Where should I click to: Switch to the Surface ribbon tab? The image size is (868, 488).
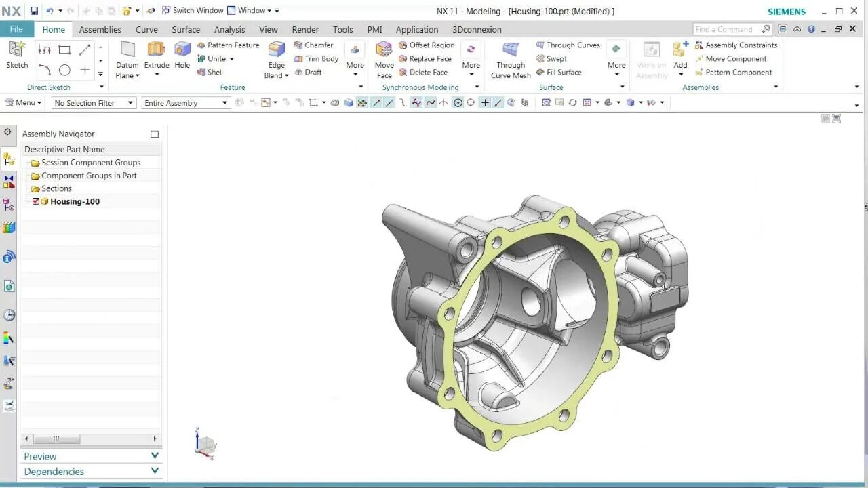click(186, 29)
